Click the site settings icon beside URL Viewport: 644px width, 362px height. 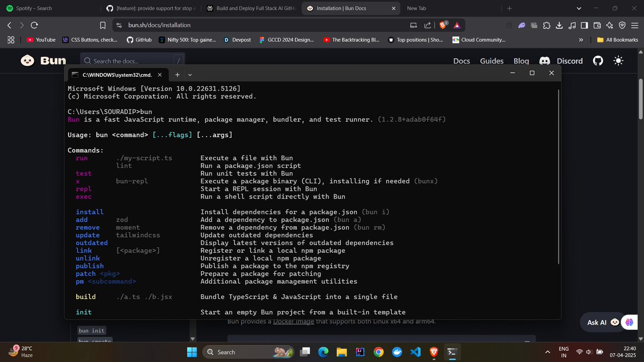119,25
